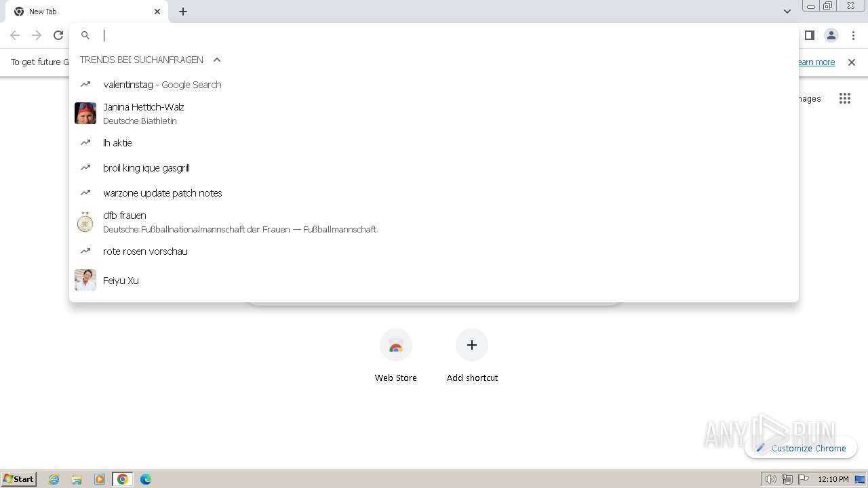Open the Web Store shortcut

396,356
